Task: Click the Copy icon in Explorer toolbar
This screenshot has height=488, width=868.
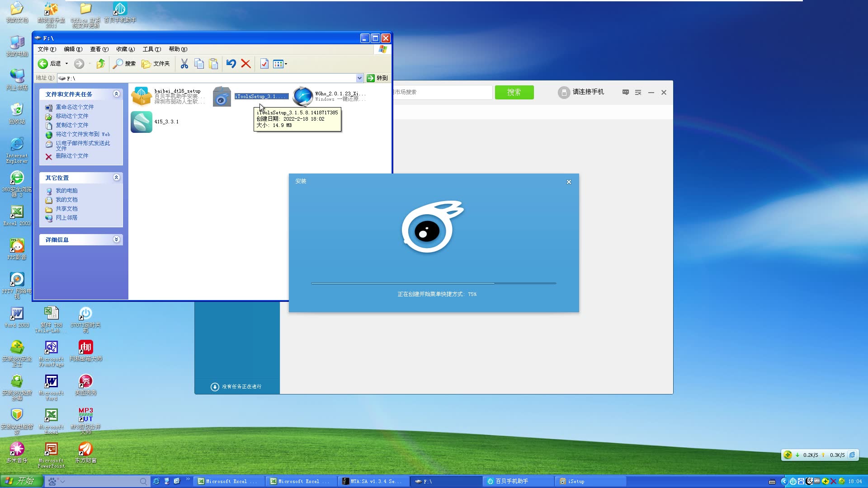Action: click(199, 64)
